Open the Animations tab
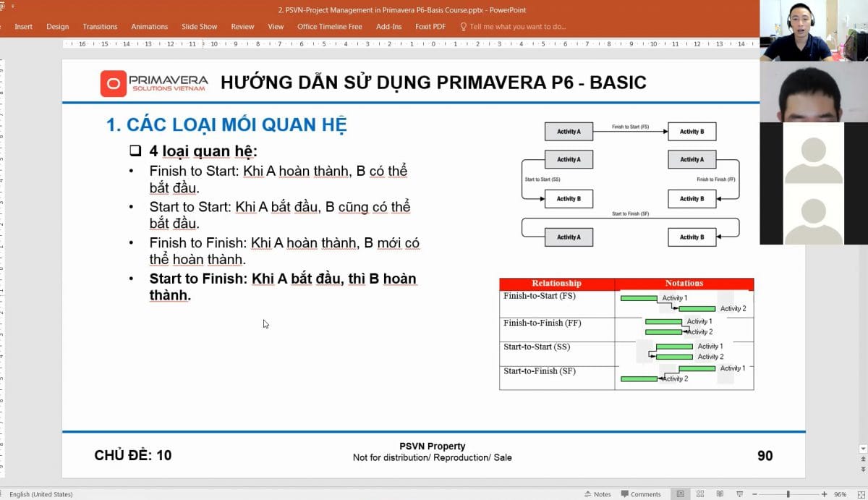 [x=150, y=27]
